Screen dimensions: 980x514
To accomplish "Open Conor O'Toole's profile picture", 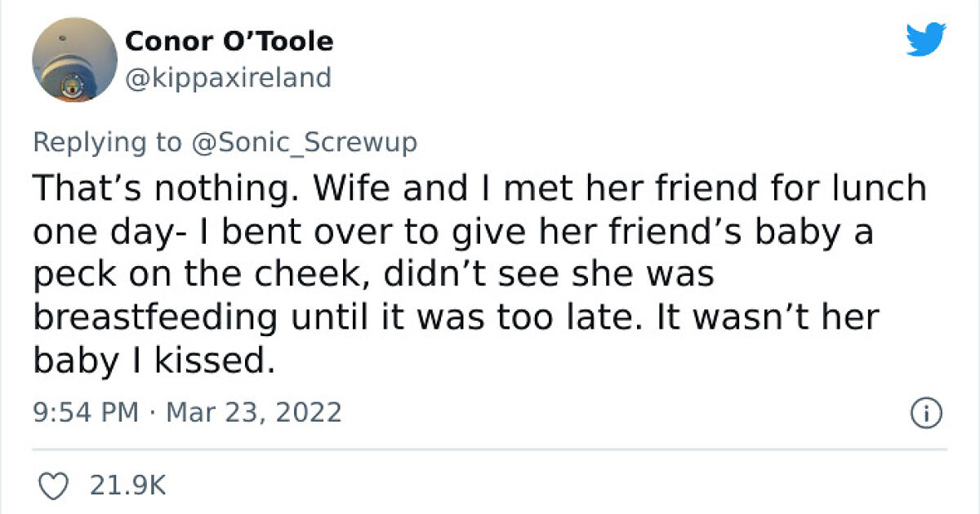I will coord(74,60).
